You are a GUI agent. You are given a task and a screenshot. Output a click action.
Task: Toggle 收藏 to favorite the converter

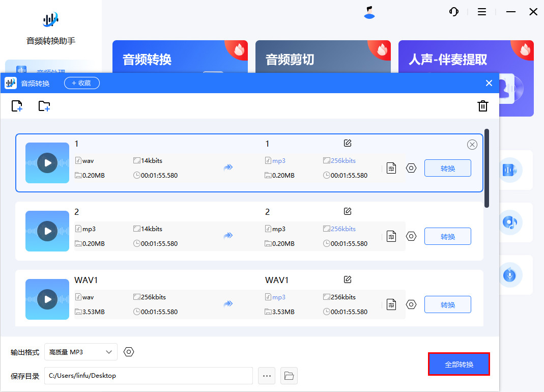[x=81, y=83]
